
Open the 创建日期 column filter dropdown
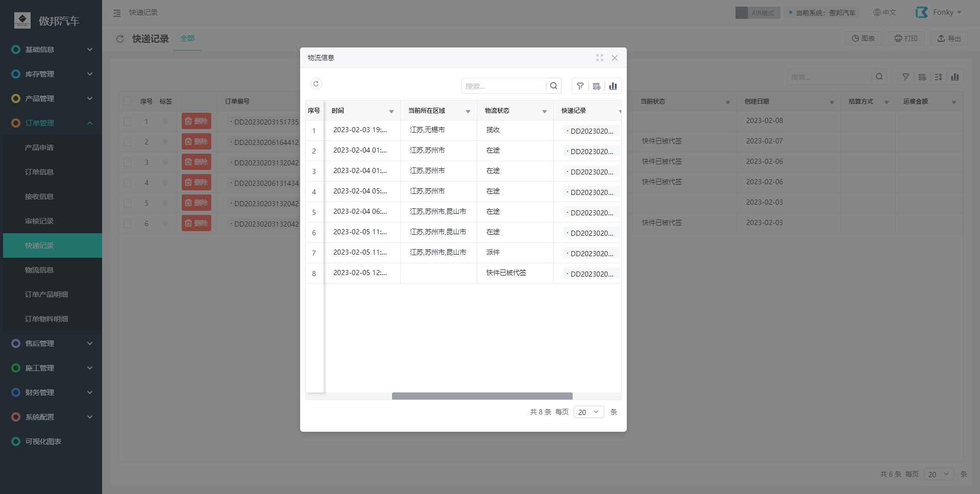click(831, 102)
